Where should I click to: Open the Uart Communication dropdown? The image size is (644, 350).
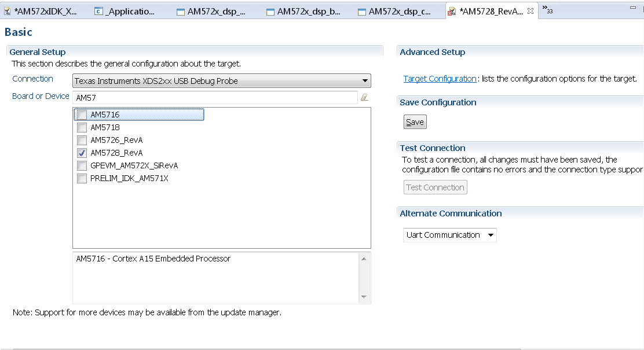click(x=492, y=235)
